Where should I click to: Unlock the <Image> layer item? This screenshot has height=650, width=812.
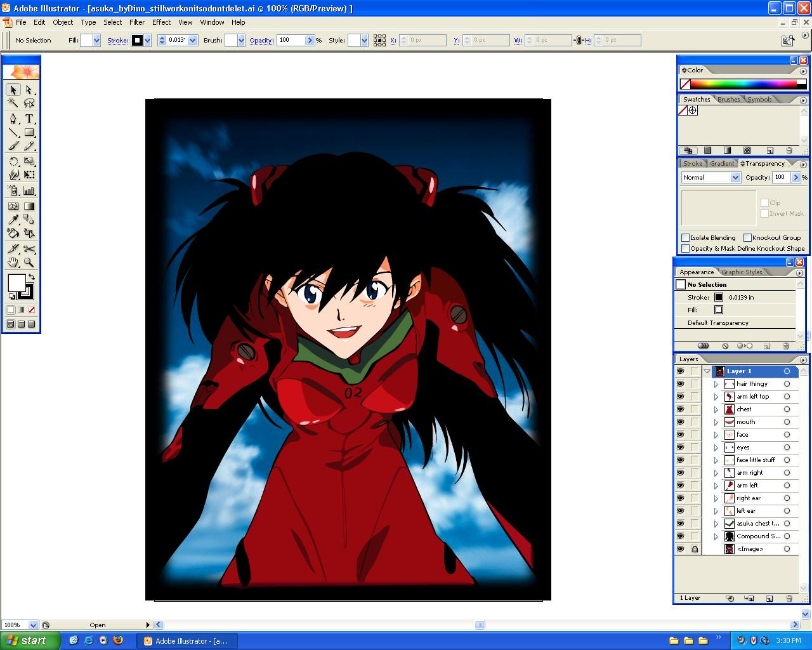pos(695,549)
